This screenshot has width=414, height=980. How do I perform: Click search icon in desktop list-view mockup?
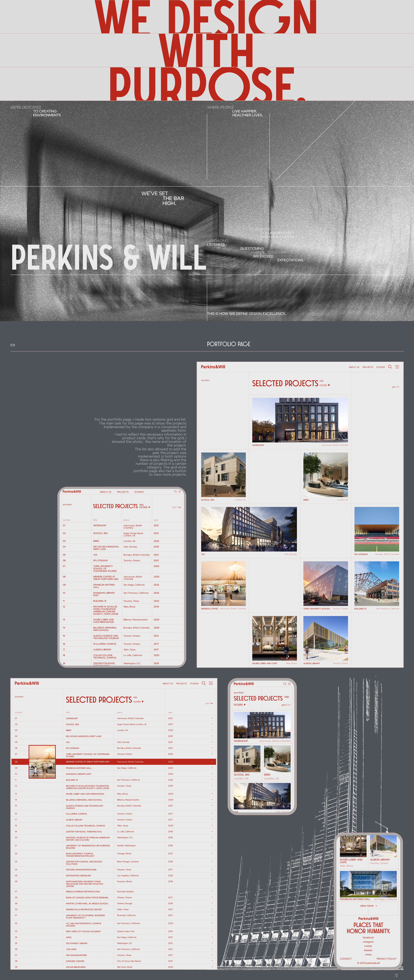(x=203, y=683)
